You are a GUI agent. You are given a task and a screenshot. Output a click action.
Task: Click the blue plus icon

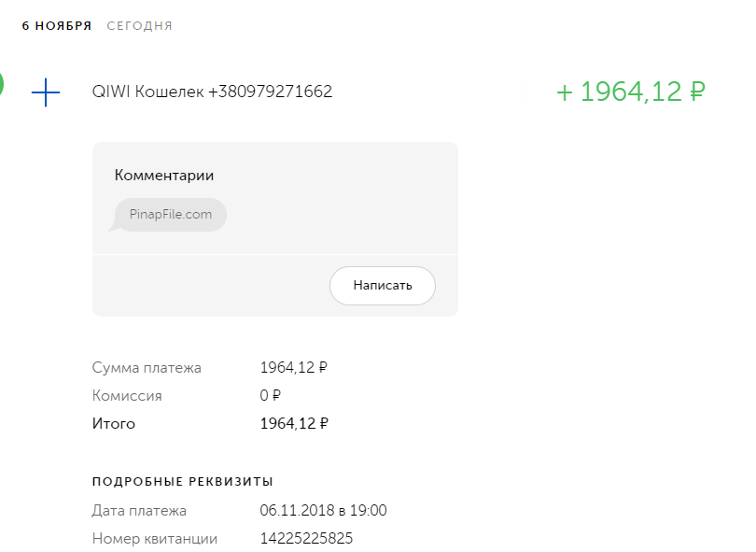(46, 92)
